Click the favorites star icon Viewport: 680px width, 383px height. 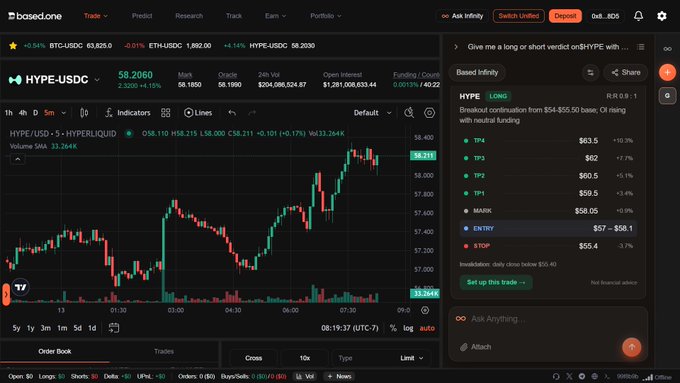(x=13, y=46)
